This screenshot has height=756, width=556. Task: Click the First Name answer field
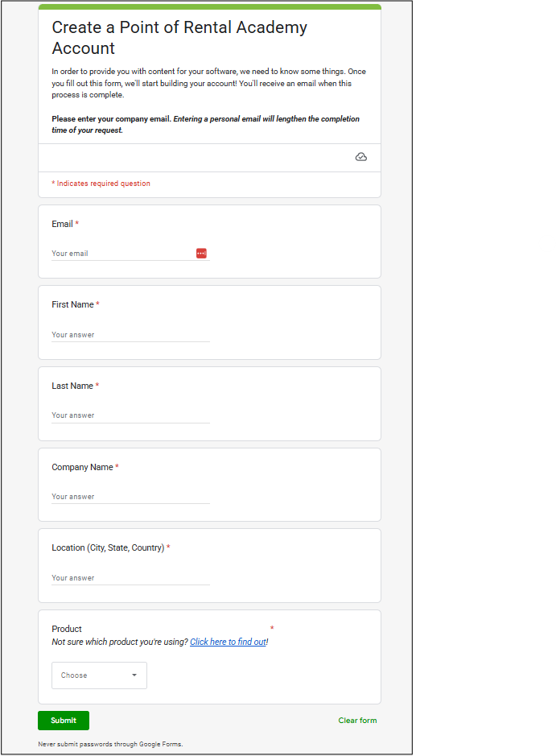pyautogui.click(x=130, y=335)
